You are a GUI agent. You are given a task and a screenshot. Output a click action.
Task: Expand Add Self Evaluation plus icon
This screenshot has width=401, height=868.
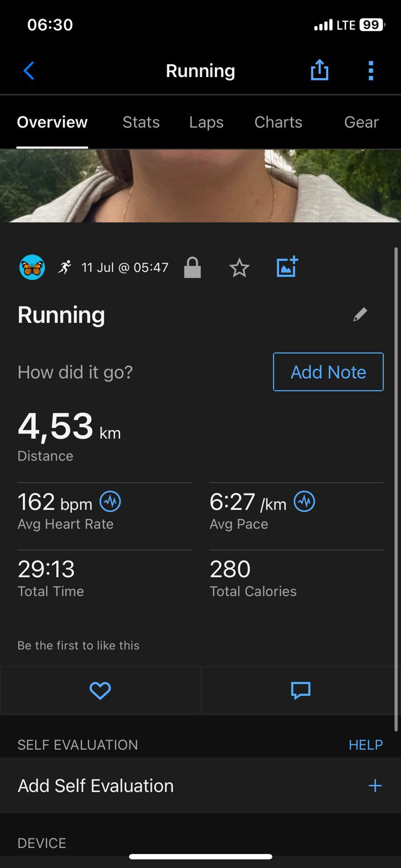click(375, 786)
